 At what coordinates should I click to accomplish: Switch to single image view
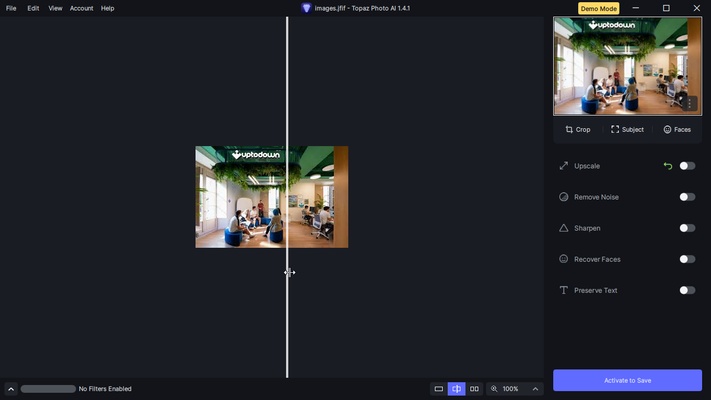[438, 389]
